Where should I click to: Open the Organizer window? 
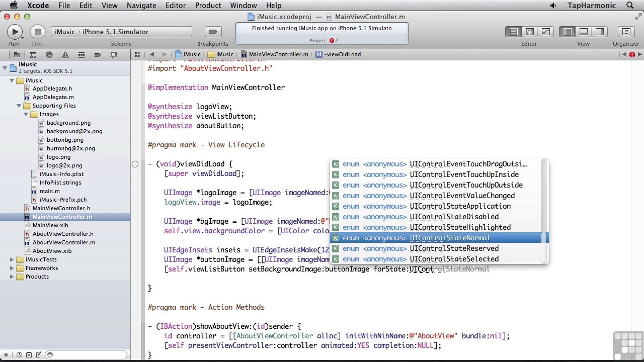pyautogui.click(x=626, y=32)
